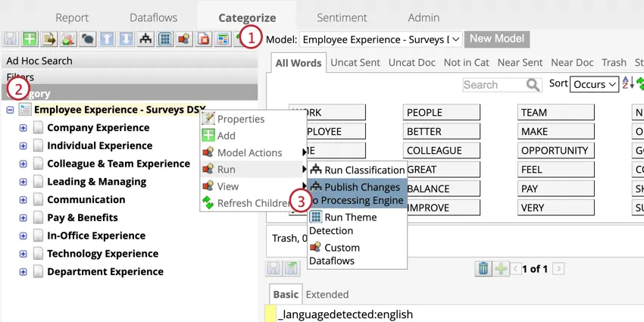Click the speech bubbles comment toolbar icon
Screen dimensions: 644x322
[x=87, y=39]
